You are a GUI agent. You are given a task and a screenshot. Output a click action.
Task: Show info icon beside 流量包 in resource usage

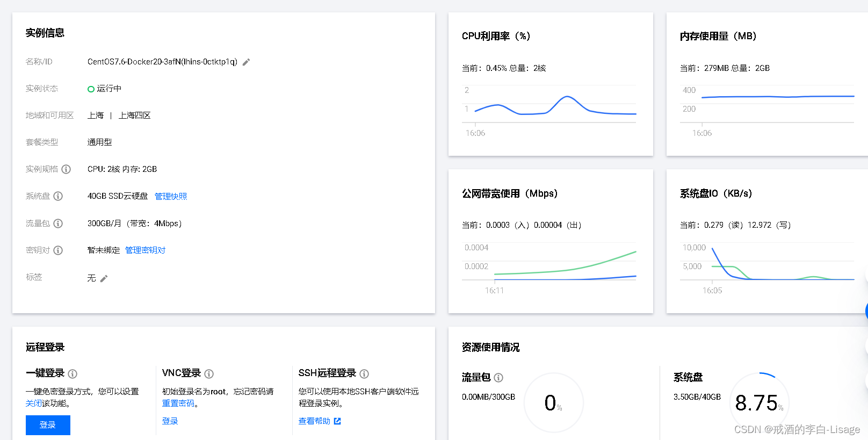(498, 378)
